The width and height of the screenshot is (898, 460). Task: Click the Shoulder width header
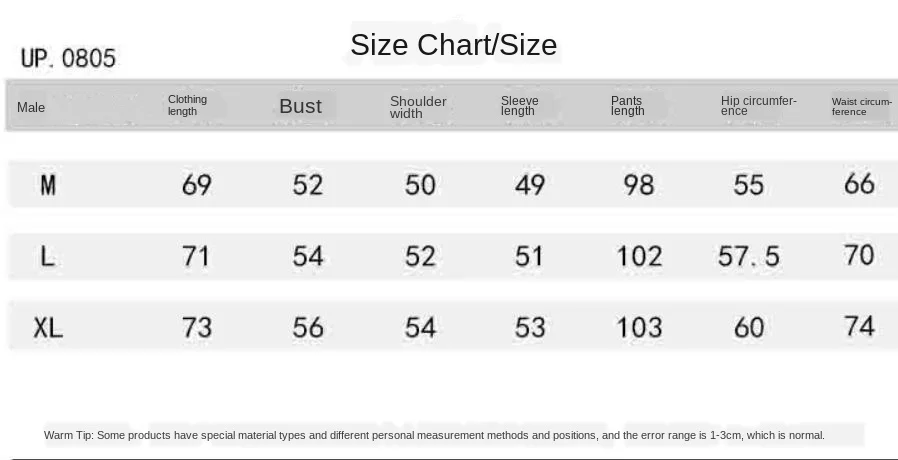point(418,107)
